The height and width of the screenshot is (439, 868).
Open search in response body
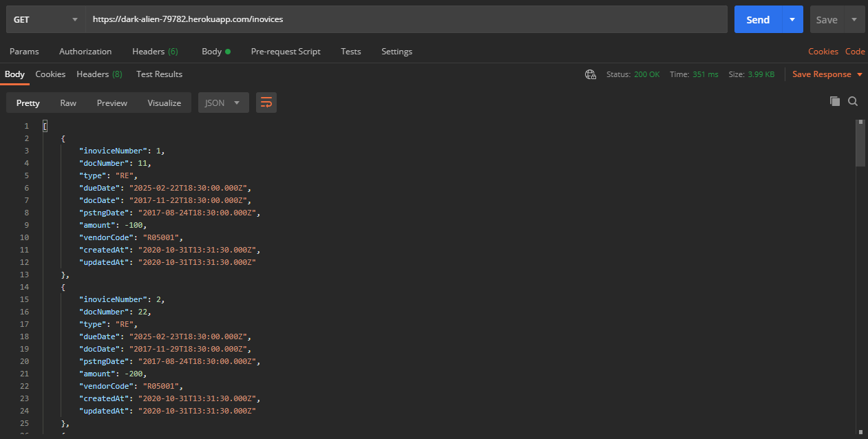[853, 101]
